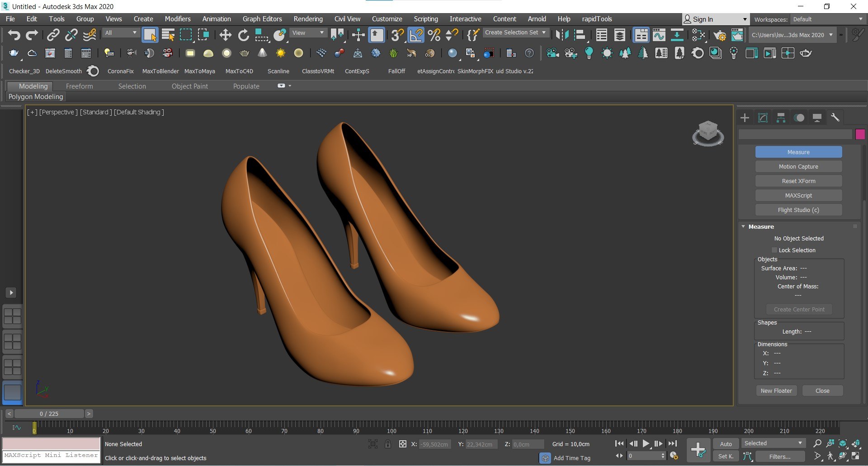Viewport: 868px width, 466px height.
Task: Click the MAXScript Mini Listener field
Action: [x=51, y=456]
